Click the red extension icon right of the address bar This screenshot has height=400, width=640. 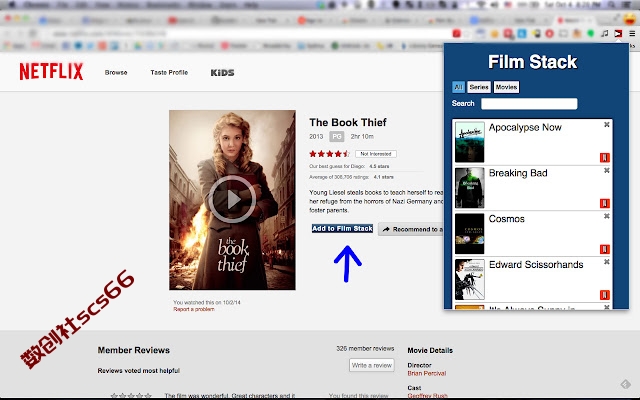tap(457, 33)
